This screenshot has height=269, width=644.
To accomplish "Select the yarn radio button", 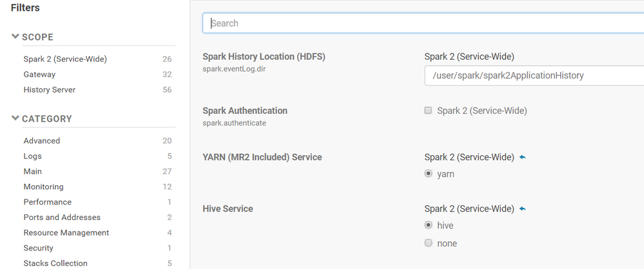I will [428, 174].
